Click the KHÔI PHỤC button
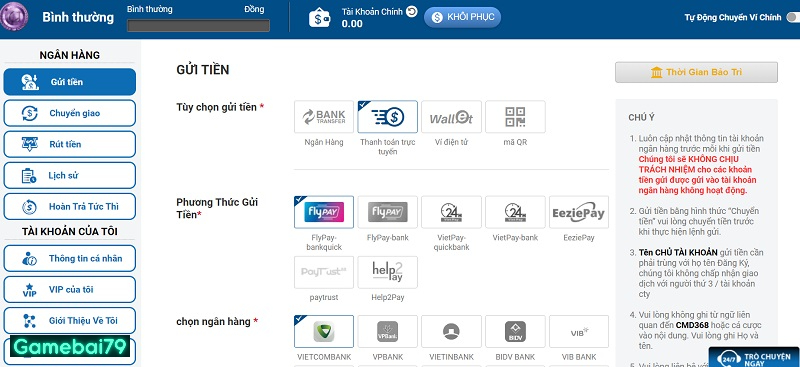 click(x=462, y=17)
